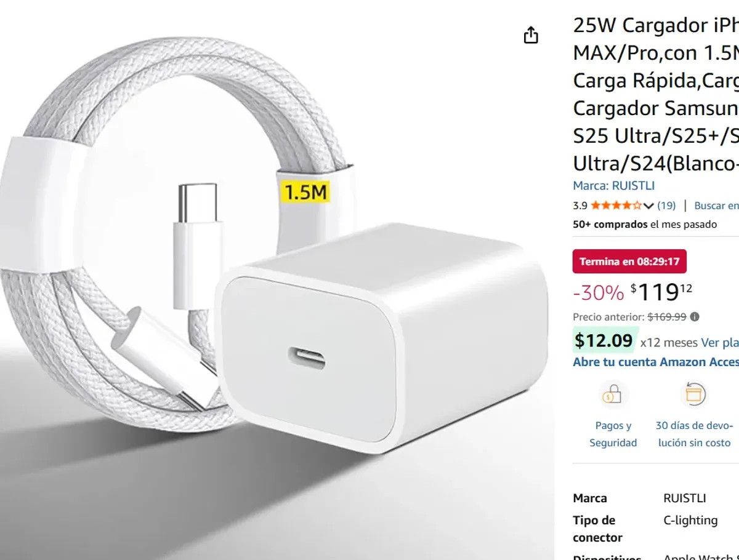Click the share icon above the product image

531,36
